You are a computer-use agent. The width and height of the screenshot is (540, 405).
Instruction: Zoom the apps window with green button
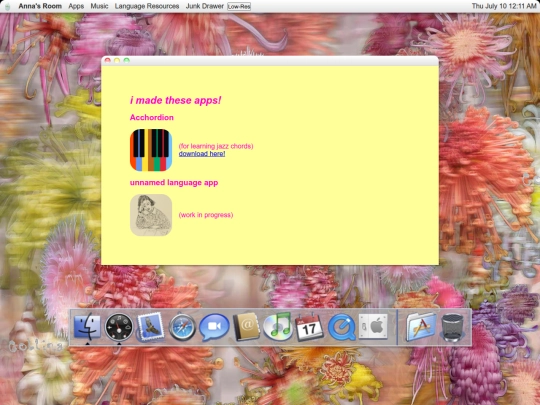pos(127,61)
